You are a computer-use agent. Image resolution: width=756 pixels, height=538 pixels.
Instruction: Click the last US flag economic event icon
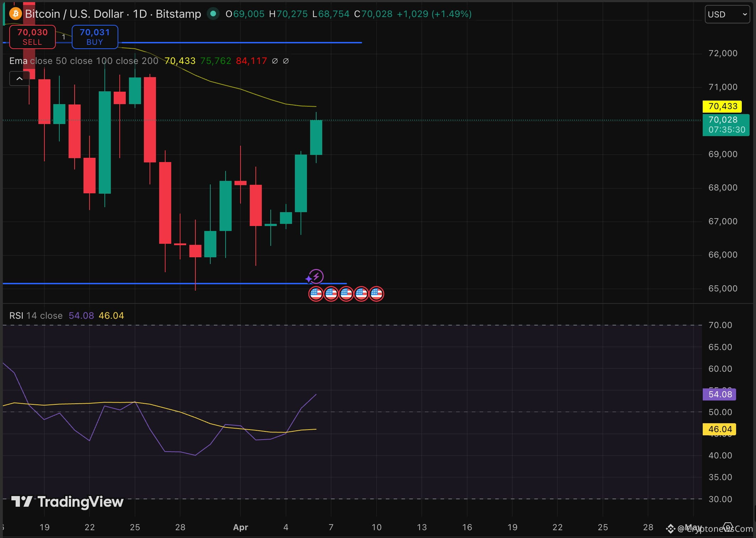377,294
